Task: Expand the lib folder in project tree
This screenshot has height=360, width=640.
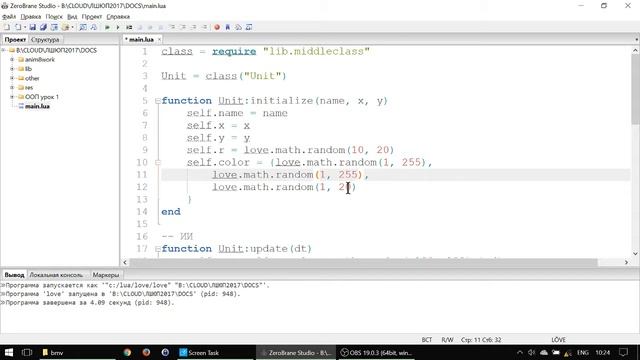Action: [12, 69]
